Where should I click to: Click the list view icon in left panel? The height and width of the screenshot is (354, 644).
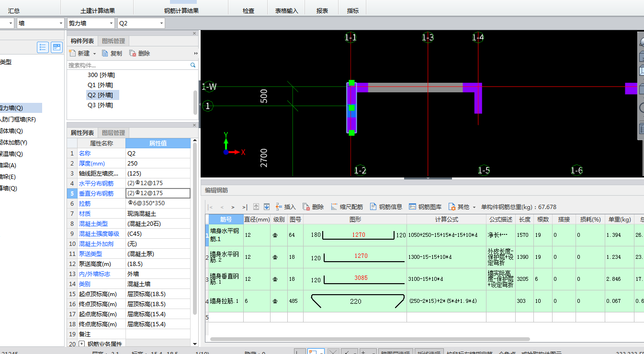(x=43, y=47)
